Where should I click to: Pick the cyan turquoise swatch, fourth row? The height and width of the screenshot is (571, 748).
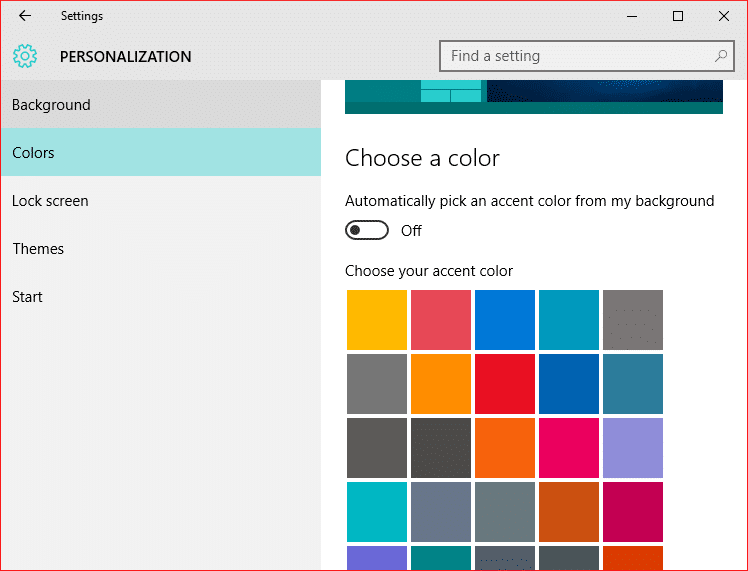(x=377, y=512)
